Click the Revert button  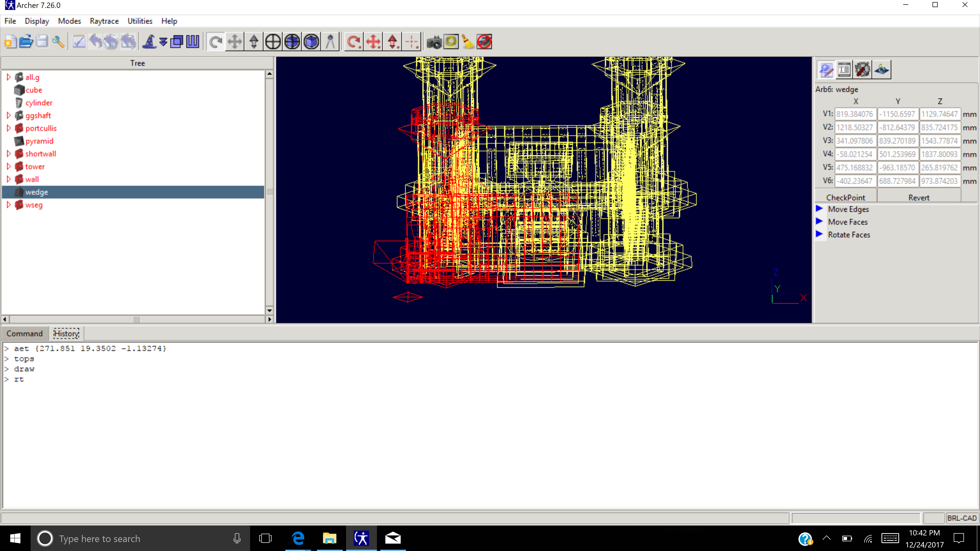pos(919,197)
